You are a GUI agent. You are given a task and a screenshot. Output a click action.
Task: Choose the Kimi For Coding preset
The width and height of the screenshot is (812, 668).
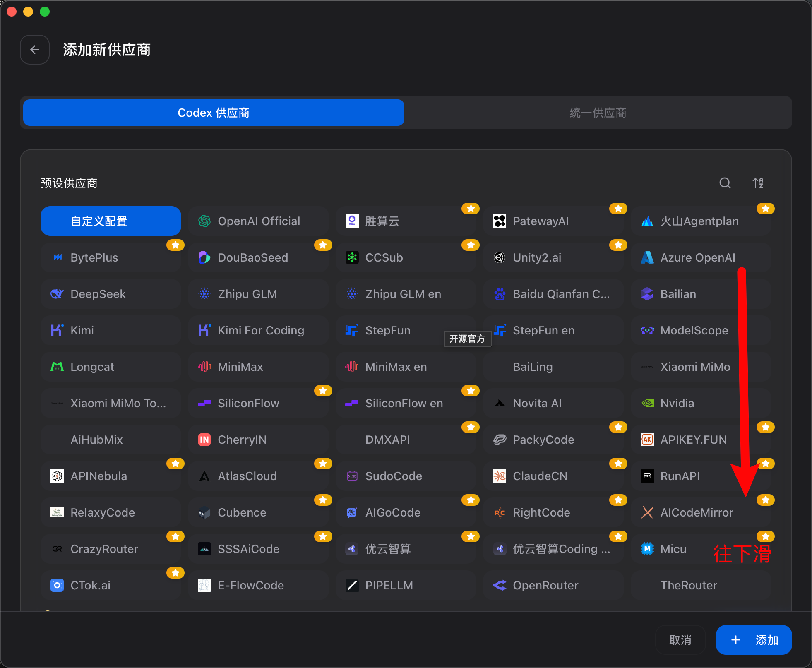click(258, 330)
